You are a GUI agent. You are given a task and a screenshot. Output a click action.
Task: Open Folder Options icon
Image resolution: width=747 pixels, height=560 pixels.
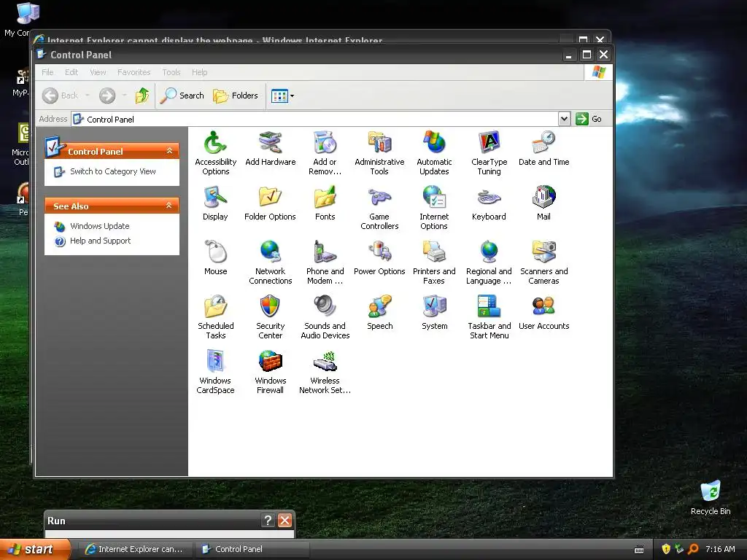coord(270,203)
